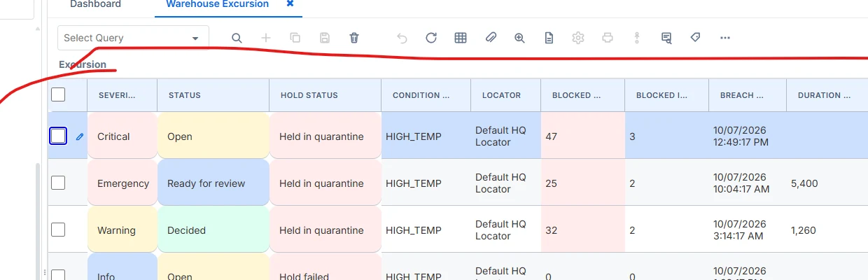Open the Select Query dropdown
The image size is (868, 280).
point(133,38)
